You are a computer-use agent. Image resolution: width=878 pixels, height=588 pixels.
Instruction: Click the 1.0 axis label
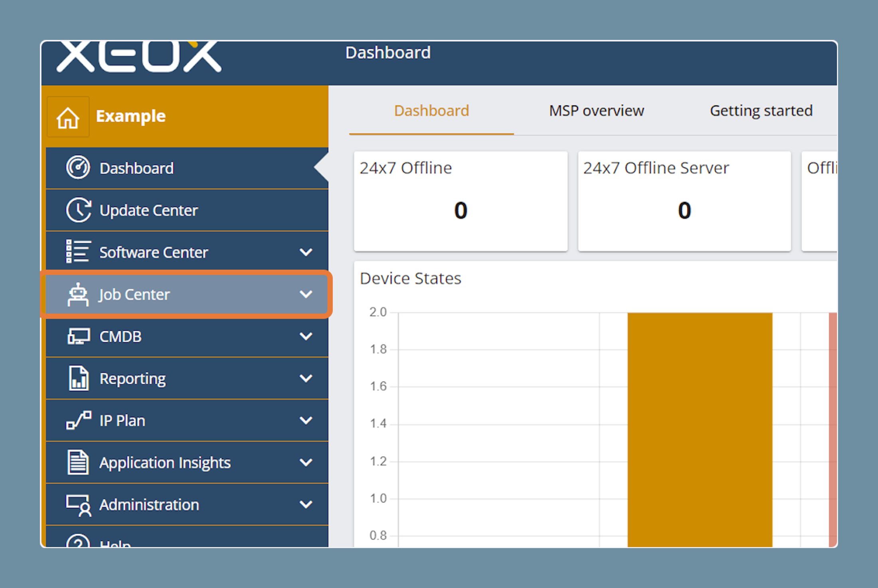378,498
